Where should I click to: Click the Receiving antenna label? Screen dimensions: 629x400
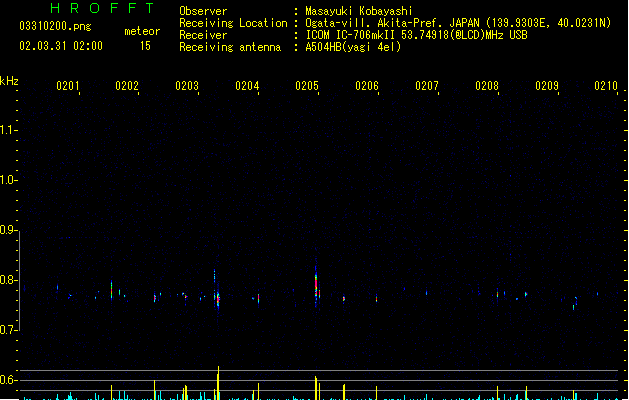click(230, 47)
